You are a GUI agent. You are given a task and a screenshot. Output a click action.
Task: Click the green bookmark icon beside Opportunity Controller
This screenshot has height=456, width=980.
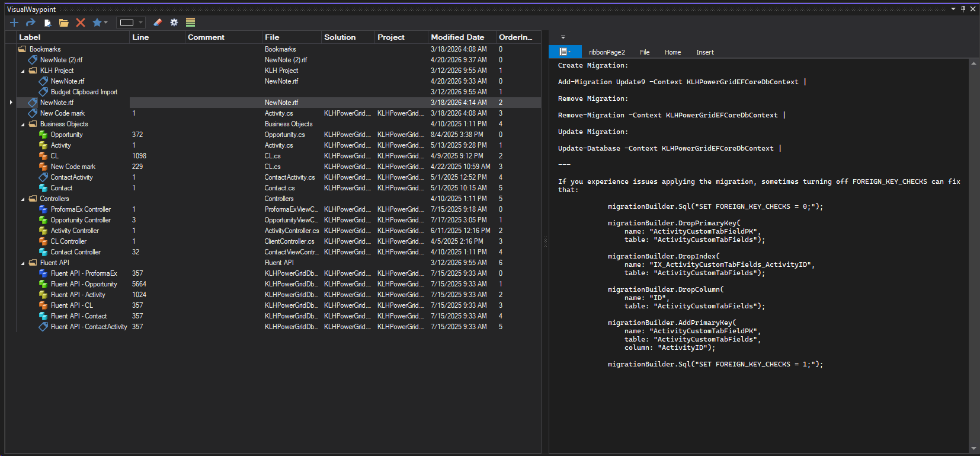[x=43, y=220]
